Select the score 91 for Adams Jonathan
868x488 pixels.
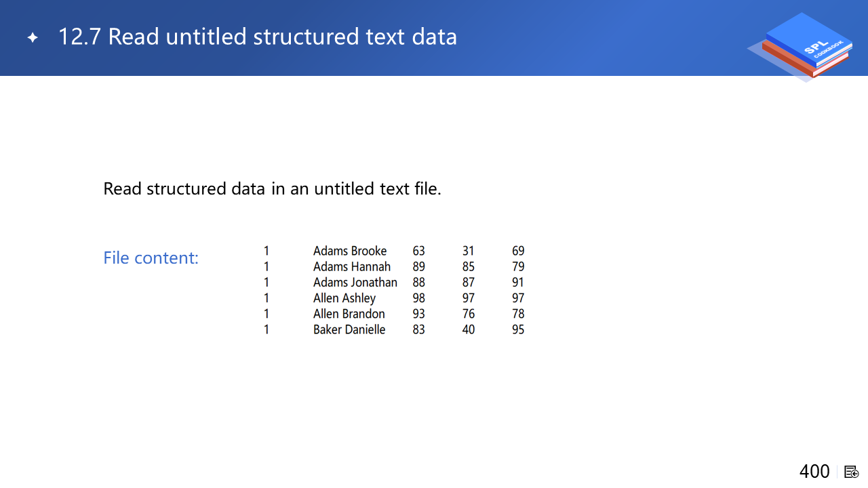(518, 282)
